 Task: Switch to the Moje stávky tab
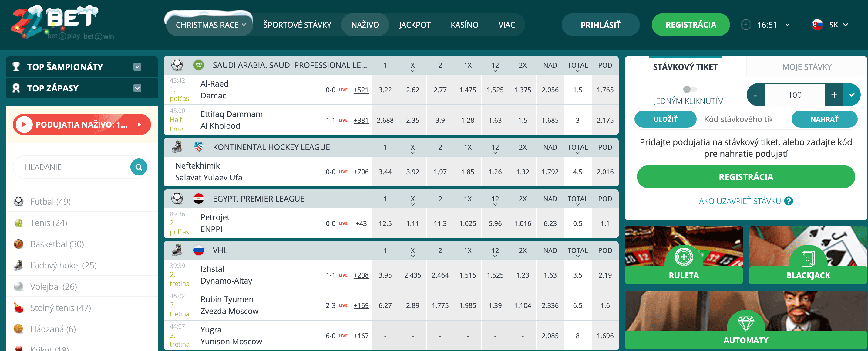807,67
